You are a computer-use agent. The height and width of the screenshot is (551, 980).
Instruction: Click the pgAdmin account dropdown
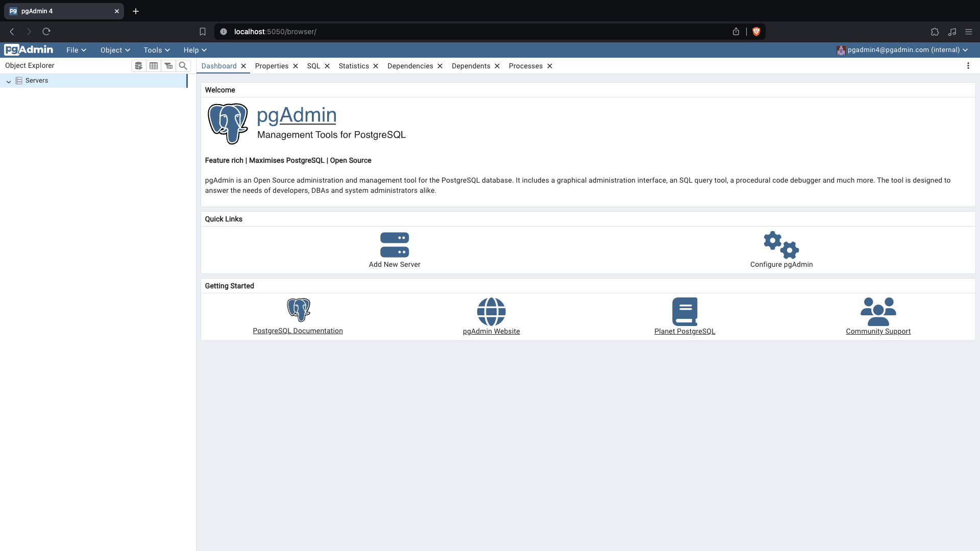901,50
